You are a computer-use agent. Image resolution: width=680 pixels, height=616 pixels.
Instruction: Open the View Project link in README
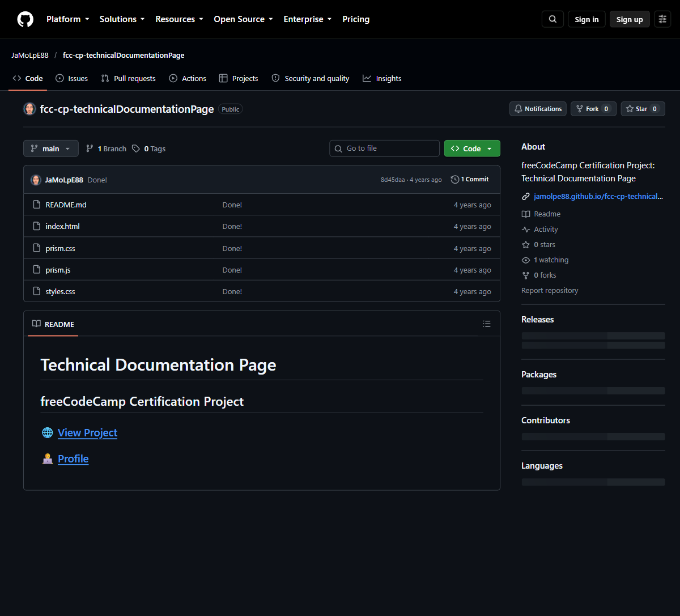coord(87,433)
